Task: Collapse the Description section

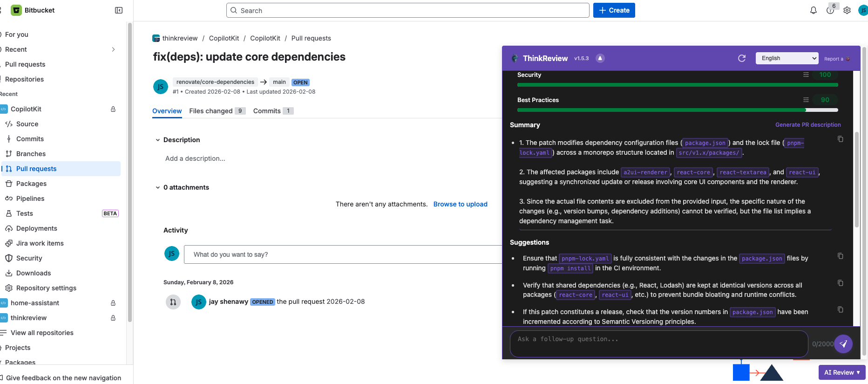Action: point(158,140)
